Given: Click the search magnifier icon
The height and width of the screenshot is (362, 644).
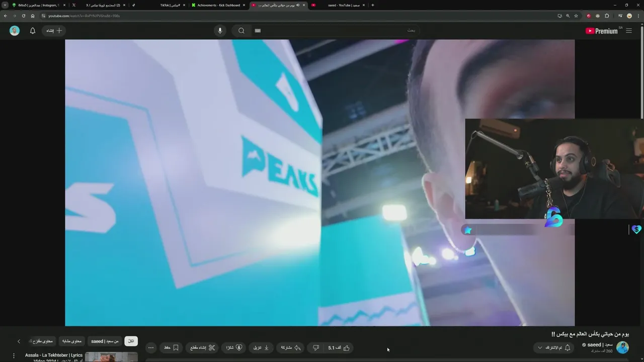Looking at the screenshot, I should [x=242, y=31].
